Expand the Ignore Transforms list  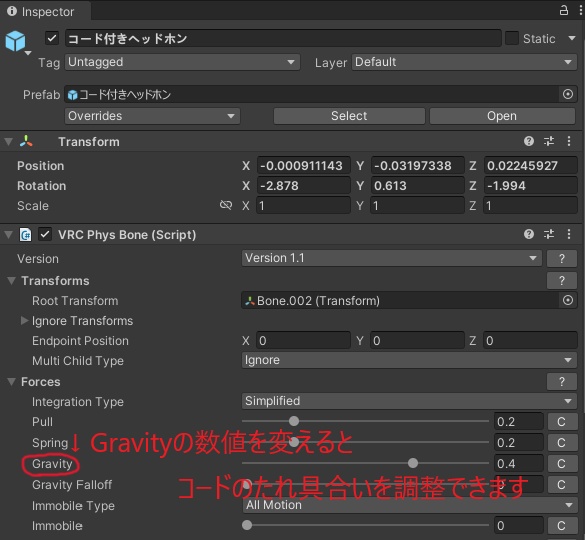tap(24, 321)
